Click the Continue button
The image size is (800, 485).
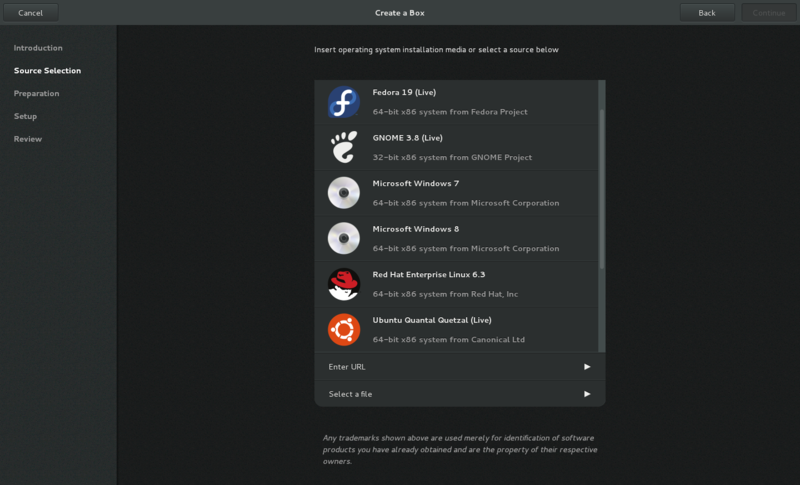pyautogui.click(x=768, y=13)
